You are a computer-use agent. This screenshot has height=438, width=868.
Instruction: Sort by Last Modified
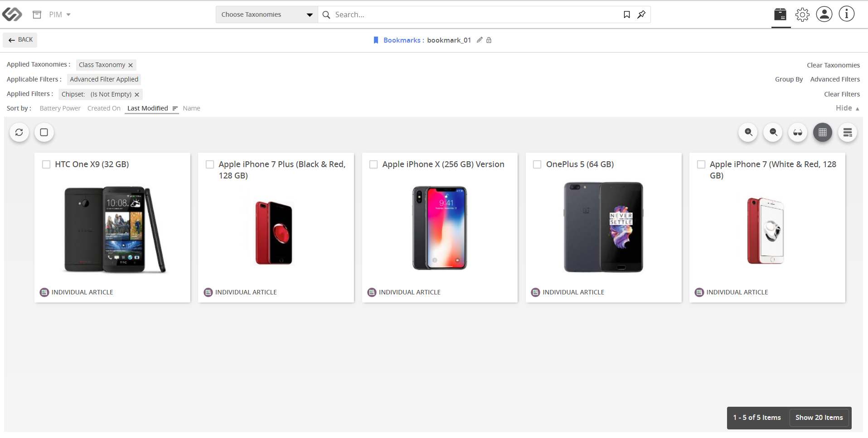pos(148,108)
